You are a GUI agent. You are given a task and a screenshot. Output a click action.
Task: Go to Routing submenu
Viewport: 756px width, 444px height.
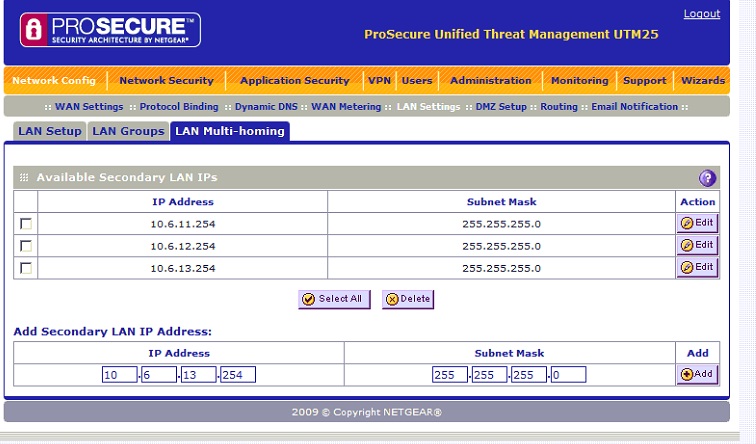point(559,107)
